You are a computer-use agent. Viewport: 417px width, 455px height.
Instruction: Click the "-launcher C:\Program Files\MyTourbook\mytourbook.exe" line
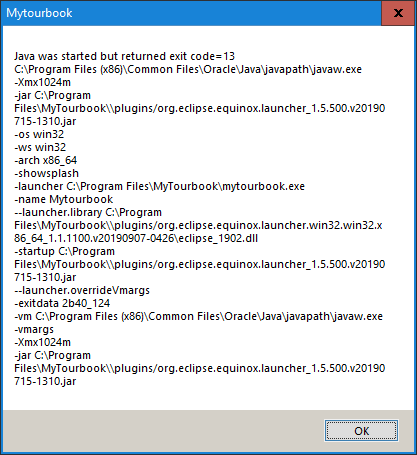159,186
